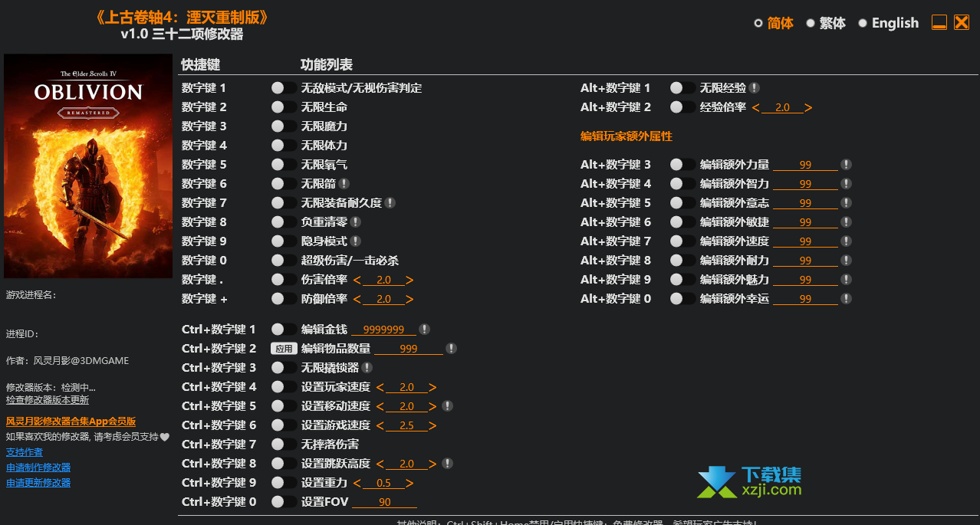980x525 pixels.
Task: Turn on 无限体力 switch
Action: 284,146
